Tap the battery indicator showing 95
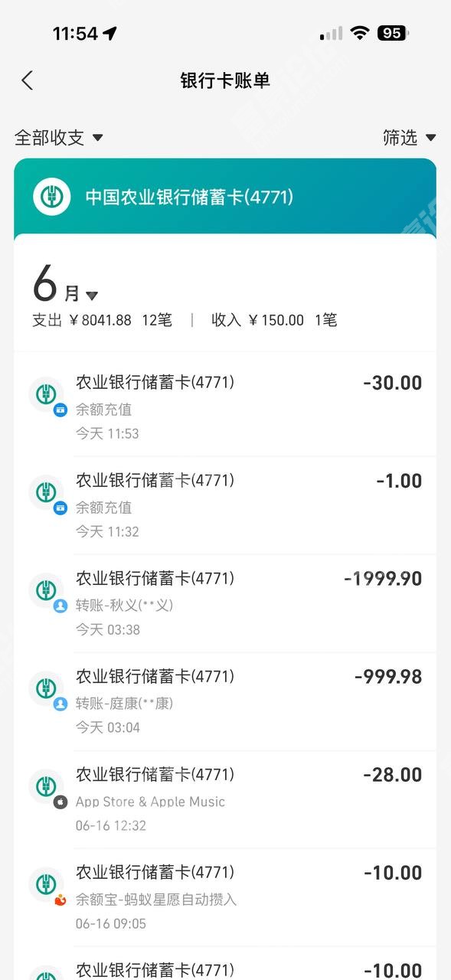The height and width of the screenshot is (980, 451). click(394, 33)
